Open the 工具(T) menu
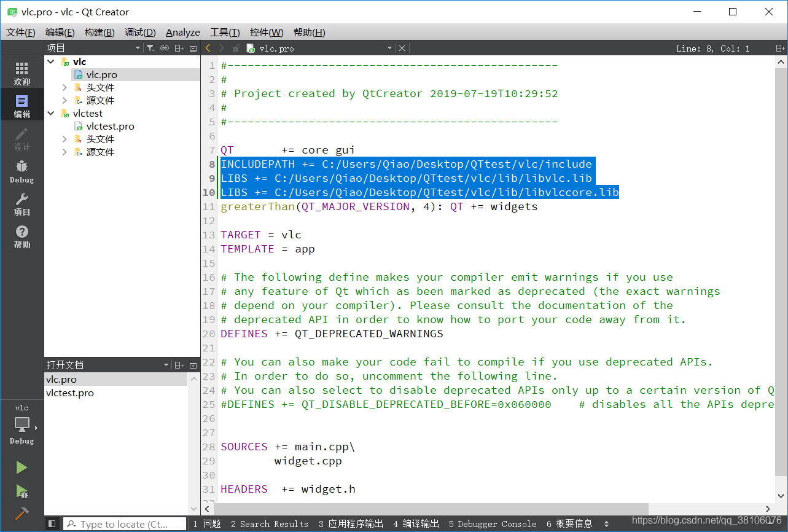 pyautogui.click(x=225, y=33)
